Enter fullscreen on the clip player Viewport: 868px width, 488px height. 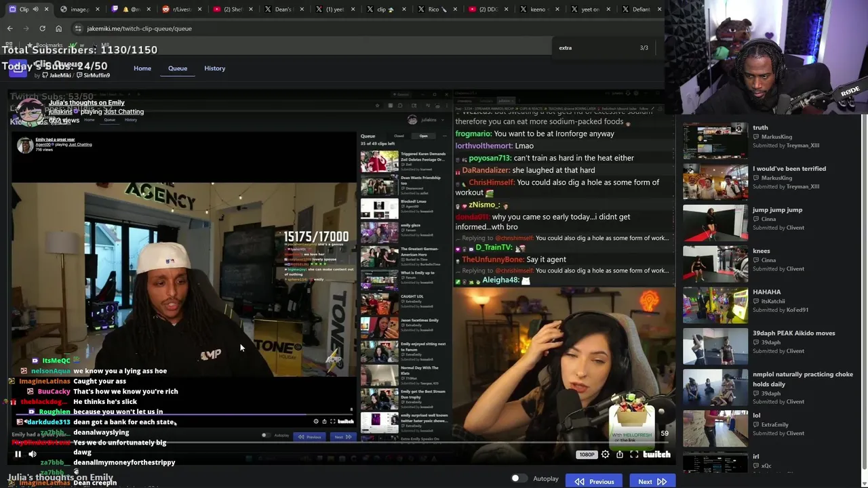[x=634, y=454]
